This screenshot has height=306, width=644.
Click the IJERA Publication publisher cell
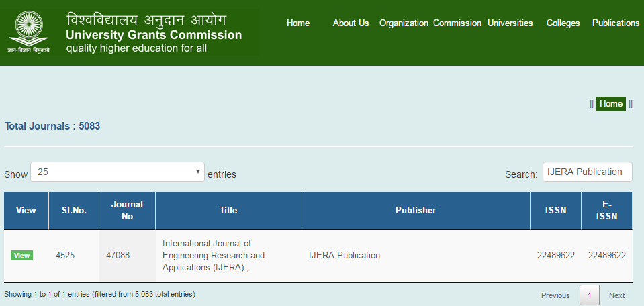tap(416, 256)
